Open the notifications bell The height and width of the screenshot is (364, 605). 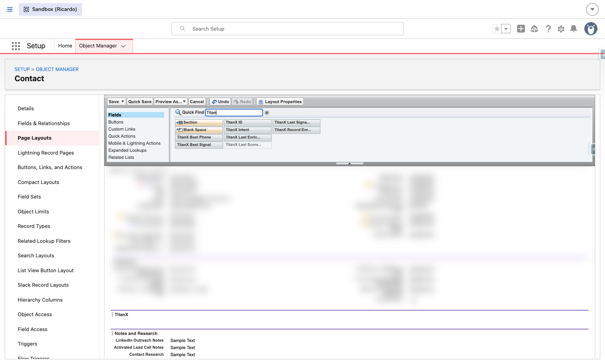[x=574, y=29]
